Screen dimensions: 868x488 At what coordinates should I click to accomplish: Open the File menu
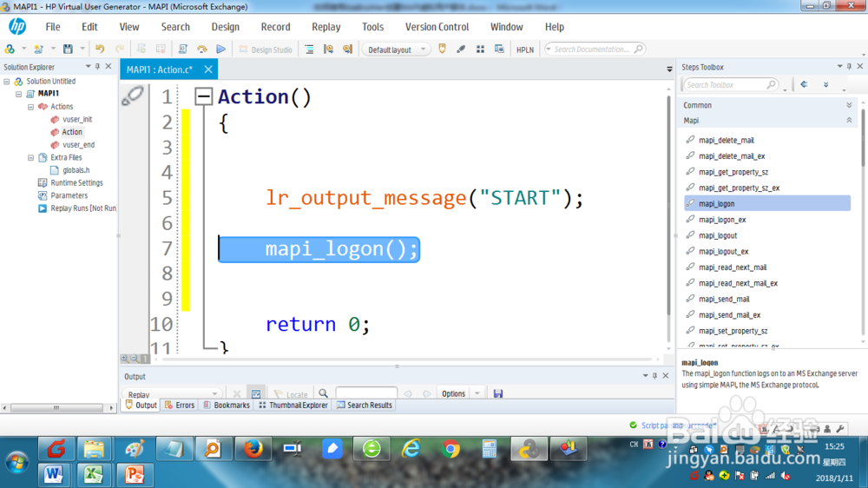click(53, 27)
